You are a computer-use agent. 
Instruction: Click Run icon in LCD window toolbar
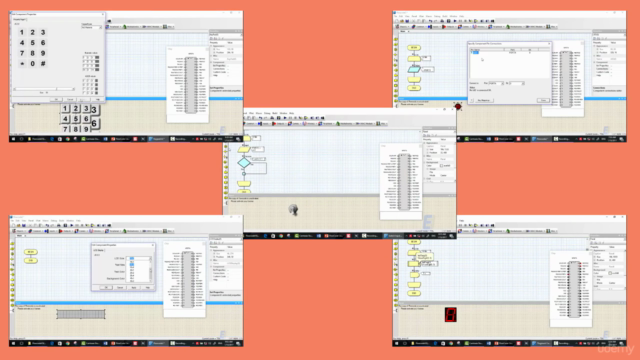tap(71, 225)
